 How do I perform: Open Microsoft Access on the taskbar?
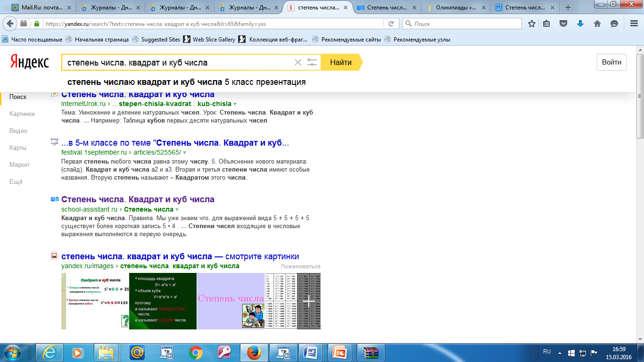223,352
